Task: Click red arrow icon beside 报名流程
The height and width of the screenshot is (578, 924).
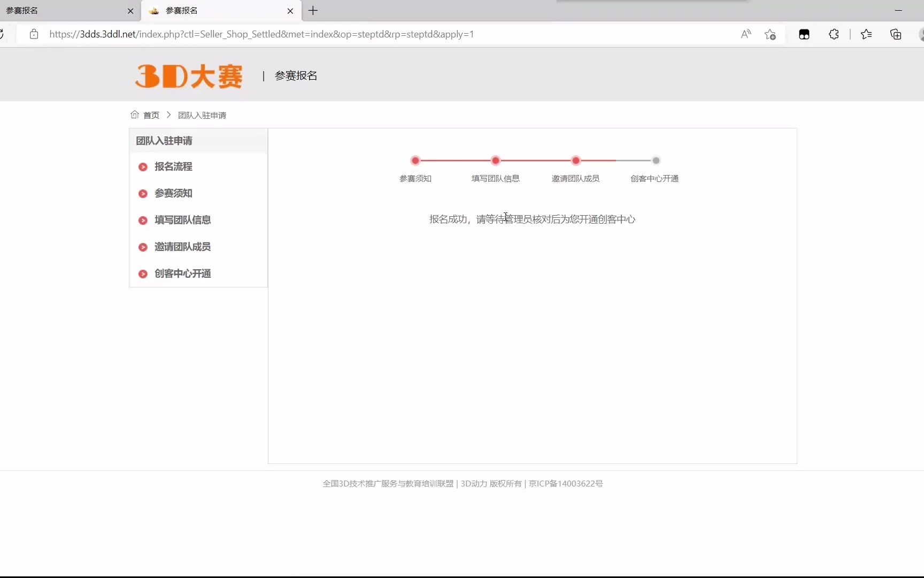Action: pos(143,167)
